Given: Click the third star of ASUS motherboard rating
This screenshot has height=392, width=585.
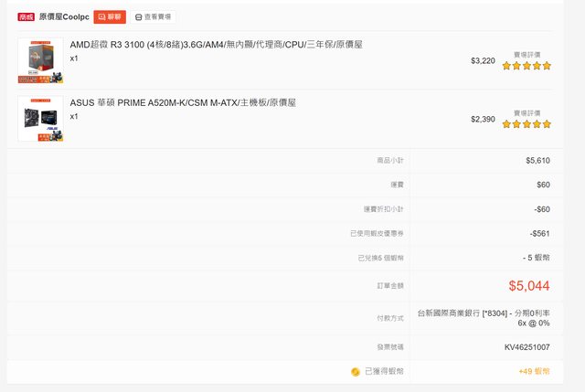Looking at the screenshot, I should 526,123.
